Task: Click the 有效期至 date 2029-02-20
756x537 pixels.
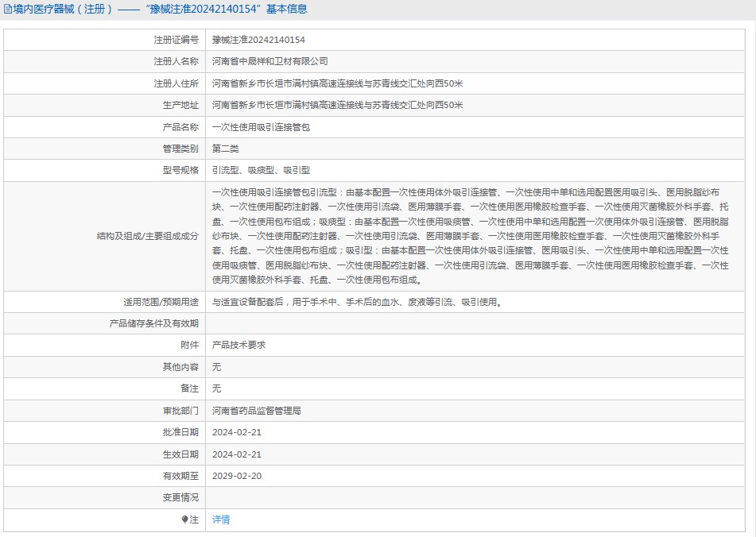Action: [x=237, y=475]
